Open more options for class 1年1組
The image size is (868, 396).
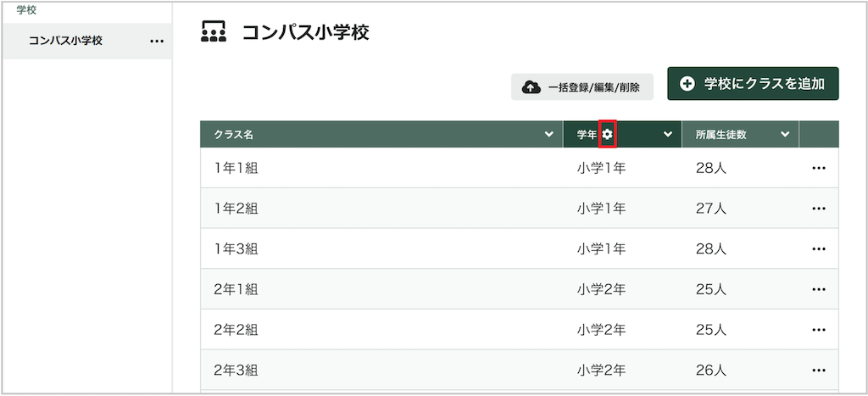(818, 168)
